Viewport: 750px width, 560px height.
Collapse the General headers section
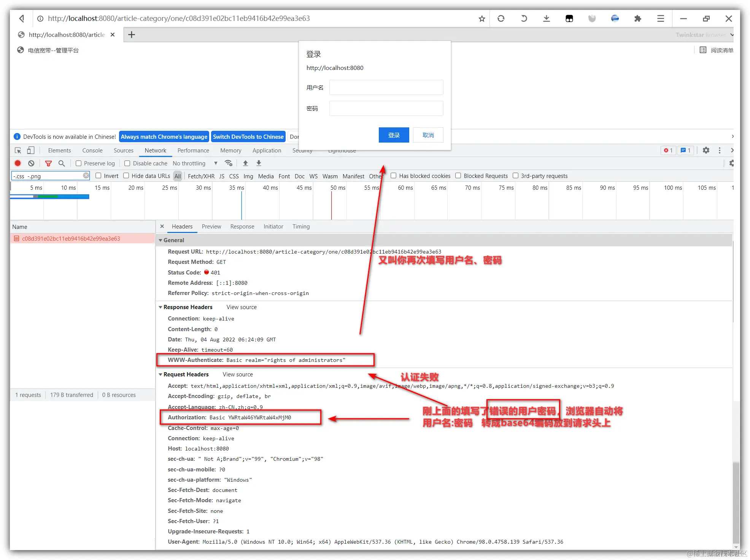point(160,240)
